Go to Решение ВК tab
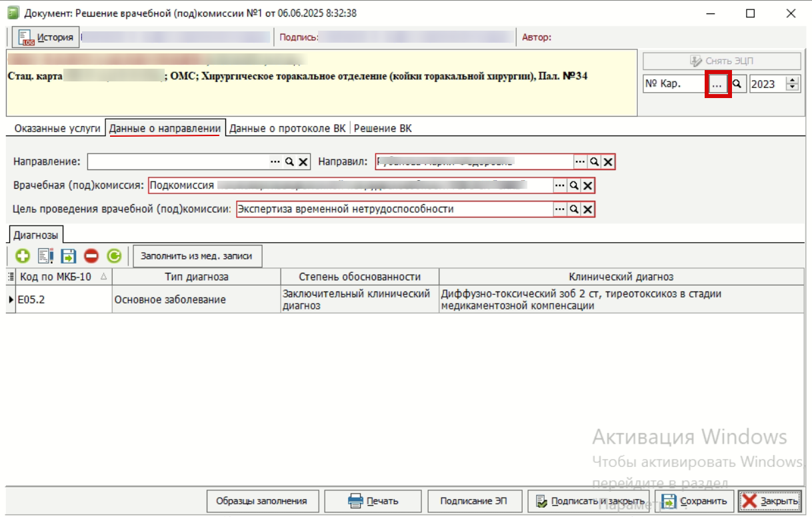Screen dimensions: 812x517 click(383, 129)
